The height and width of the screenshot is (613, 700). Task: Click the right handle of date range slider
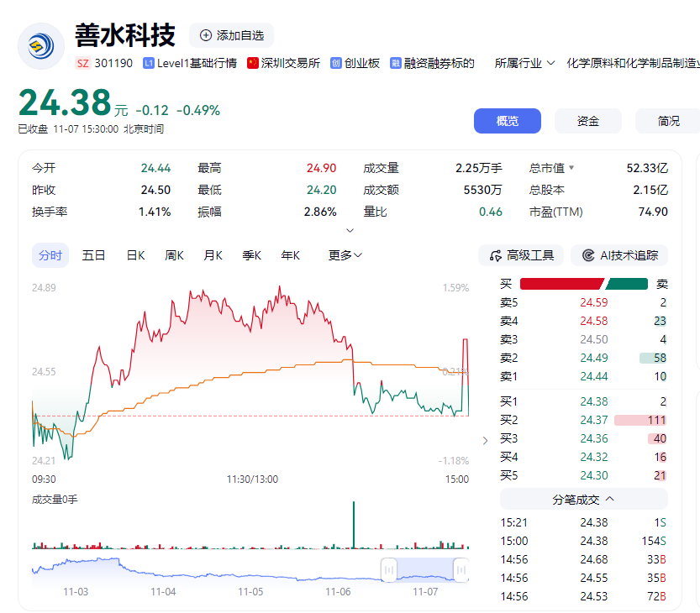tap(461, 569)
